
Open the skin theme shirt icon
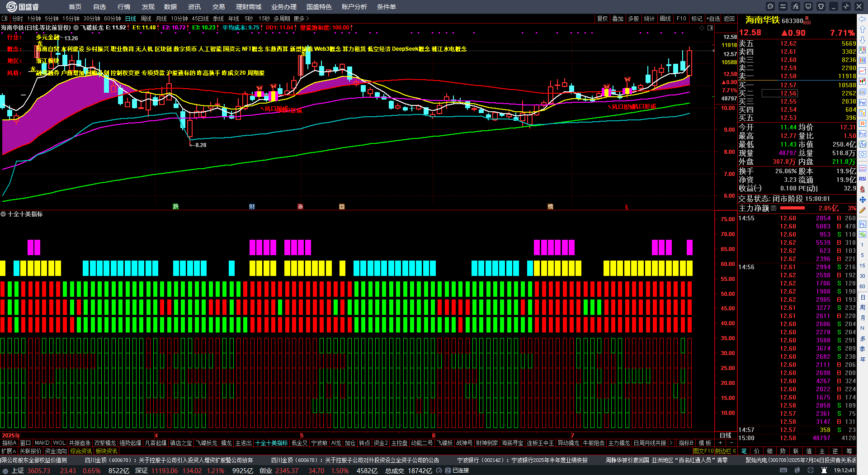[x=821, y=6]
